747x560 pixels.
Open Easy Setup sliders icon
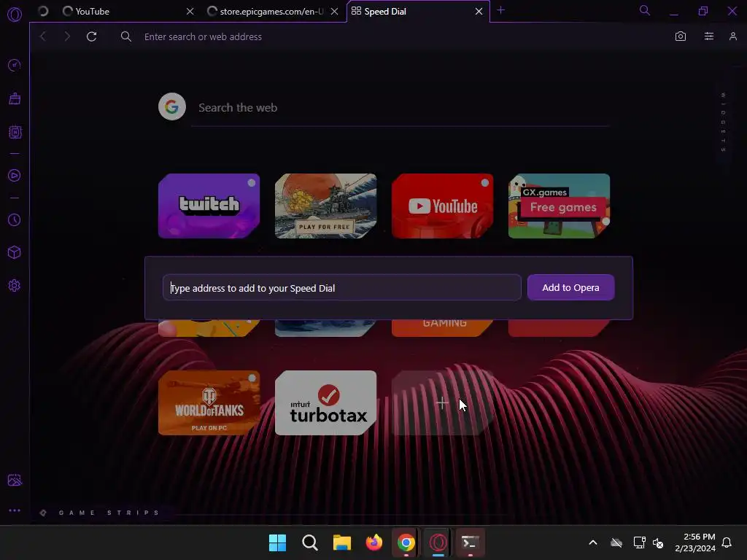pos(709,36)
